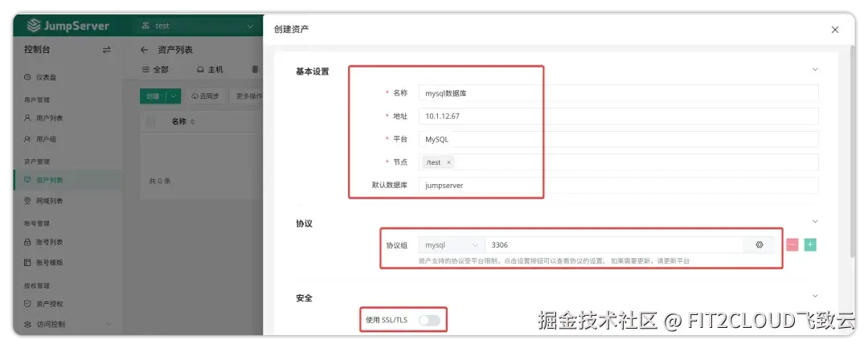Image resolution: width=868 pixels, height=344 pixels.
Task: Click the 账号列表 lock icon
Action: 27,242
